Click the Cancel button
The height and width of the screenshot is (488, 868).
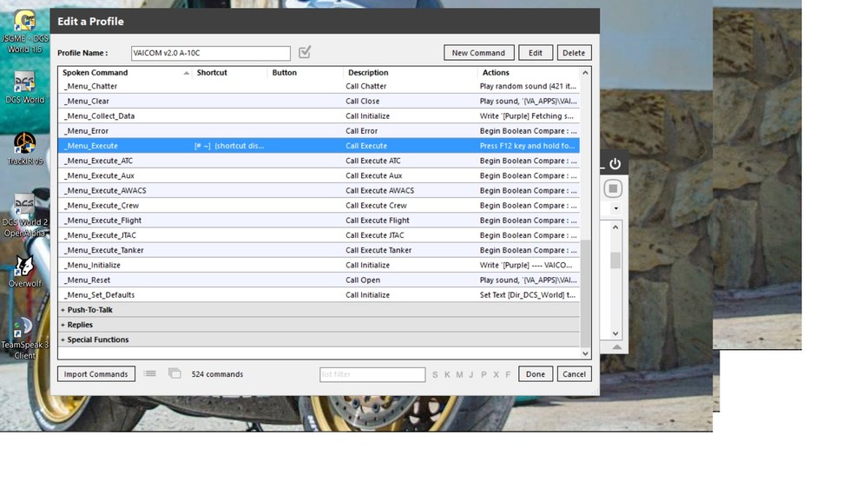pos(574,374)
